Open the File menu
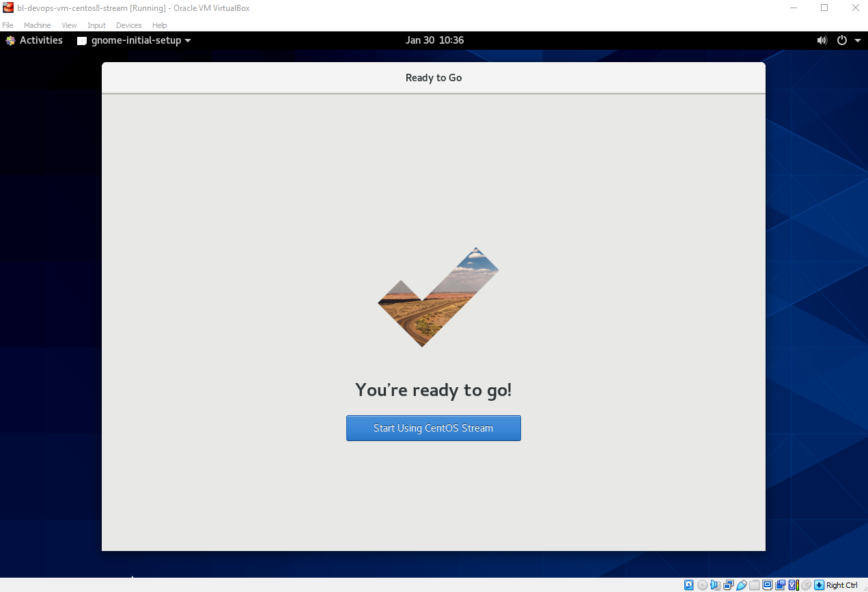 pos(8,25)
